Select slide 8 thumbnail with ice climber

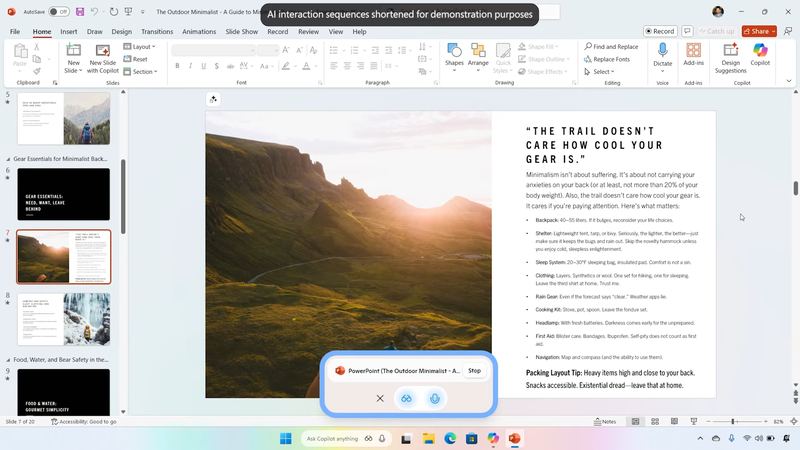coord(63,319)
